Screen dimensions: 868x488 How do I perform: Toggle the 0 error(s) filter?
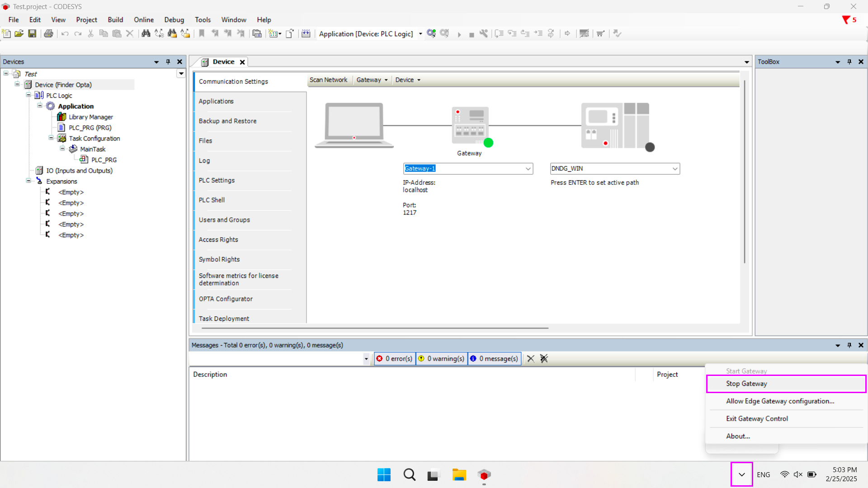click(395, 358)
